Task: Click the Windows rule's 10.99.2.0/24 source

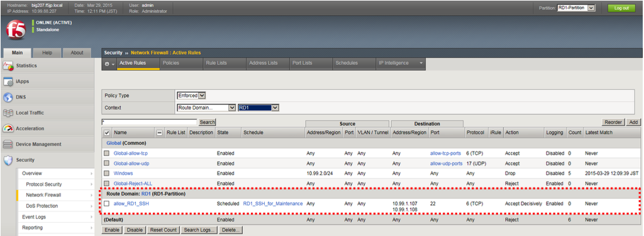Action: click(x=319, y=174)
